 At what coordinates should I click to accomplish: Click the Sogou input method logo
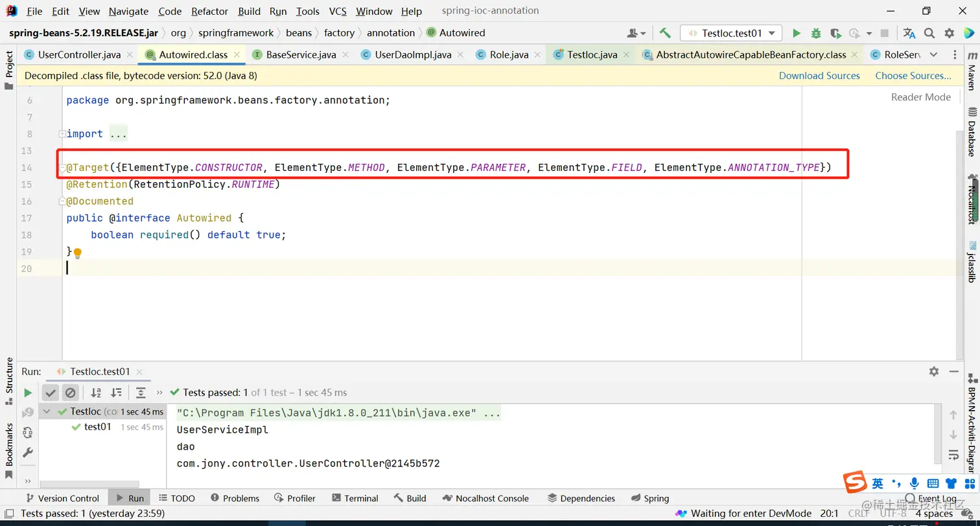coord(855,483)
